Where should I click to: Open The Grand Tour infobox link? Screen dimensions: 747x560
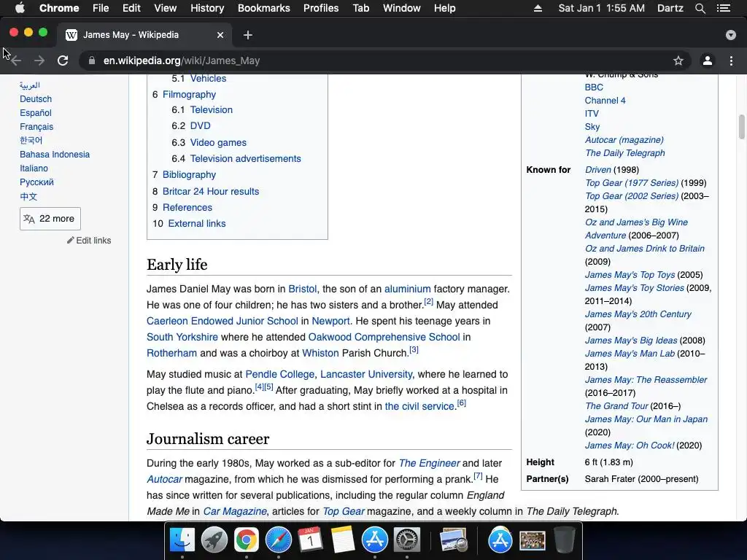[x=616, y=405]
